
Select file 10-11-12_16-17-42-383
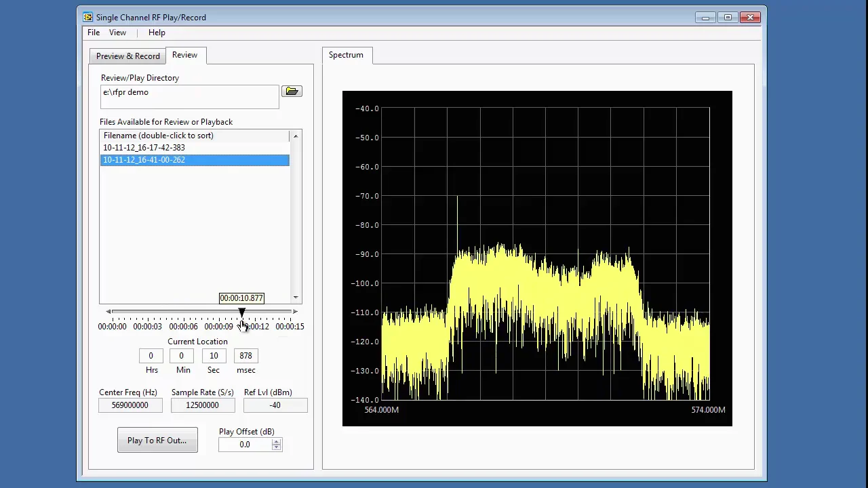coord(195,148)
